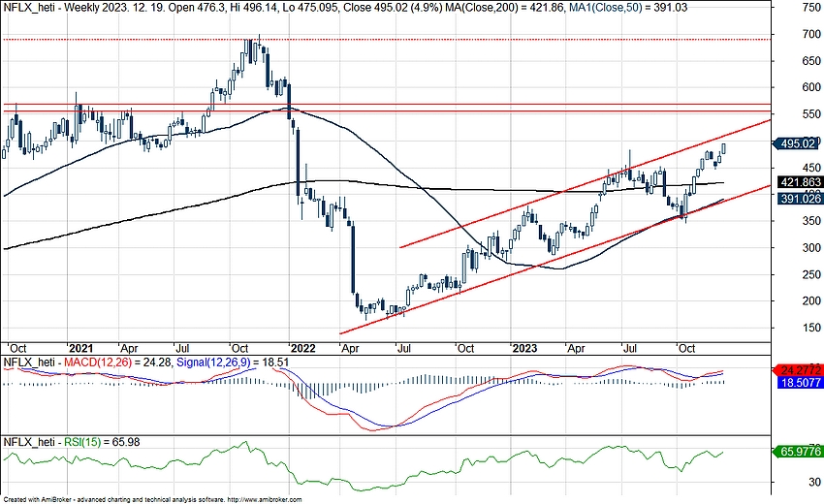824x504 pixels.
Task: Click the 350 price axis label
Action: (811, 221)
